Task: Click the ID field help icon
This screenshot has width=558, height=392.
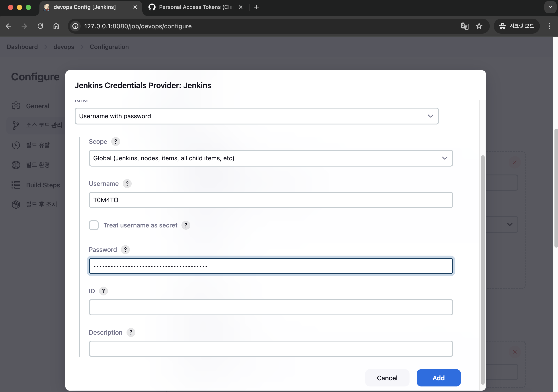Action: point(103,291)
